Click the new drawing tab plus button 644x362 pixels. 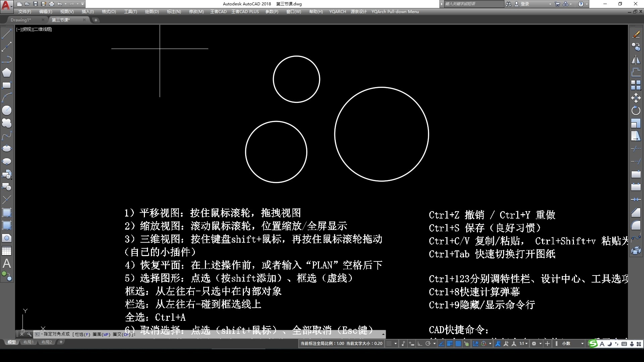tap(96, 20)
